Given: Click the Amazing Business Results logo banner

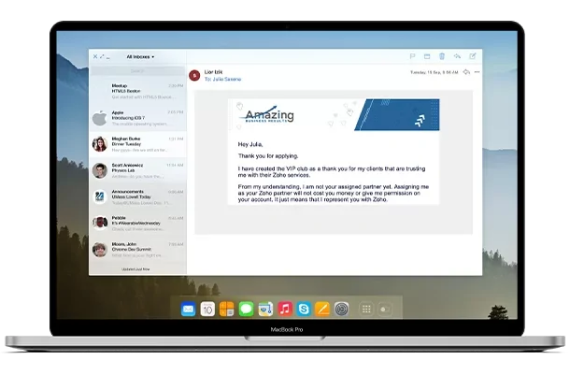Looking at the screenshot, I should [334, 114].
